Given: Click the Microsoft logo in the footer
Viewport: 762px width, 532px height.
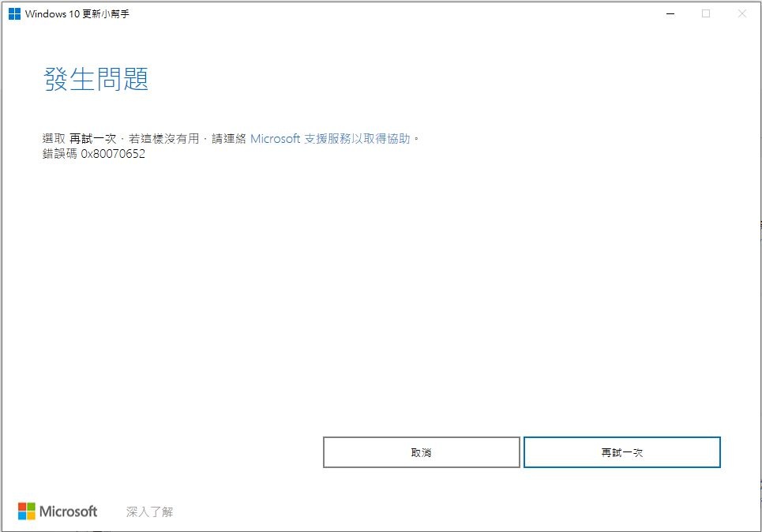Looking at the screenshot, I should click(58, 511).
